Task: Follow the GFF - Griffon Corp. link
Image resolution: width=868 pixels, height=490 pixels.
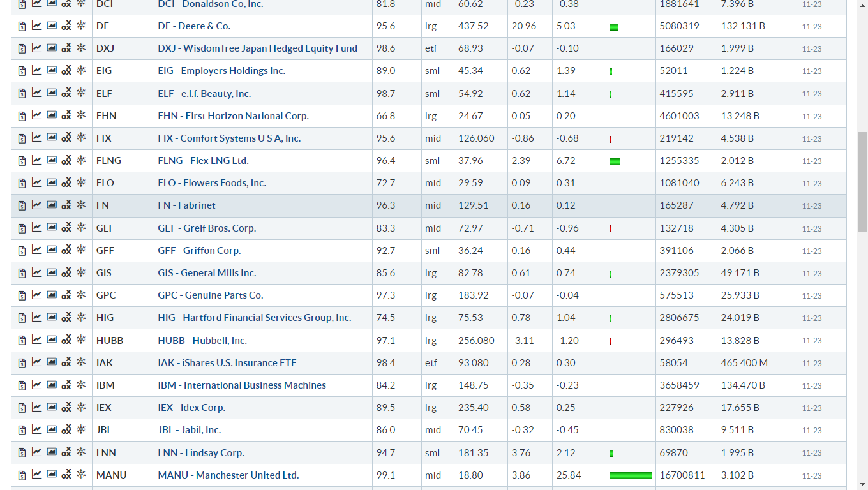Action: (199, 251)
